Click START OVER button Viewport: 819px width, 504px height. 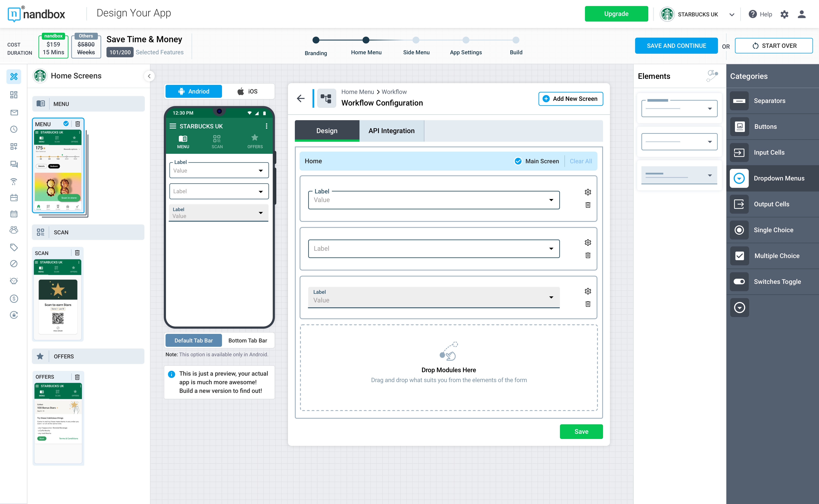pyautogui.click(x=774, y=46)
